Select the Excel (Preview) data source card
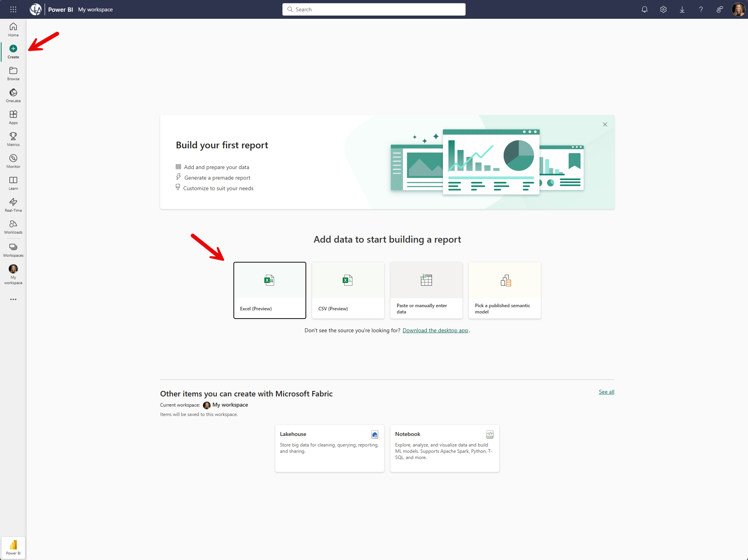 pos(269,290)
